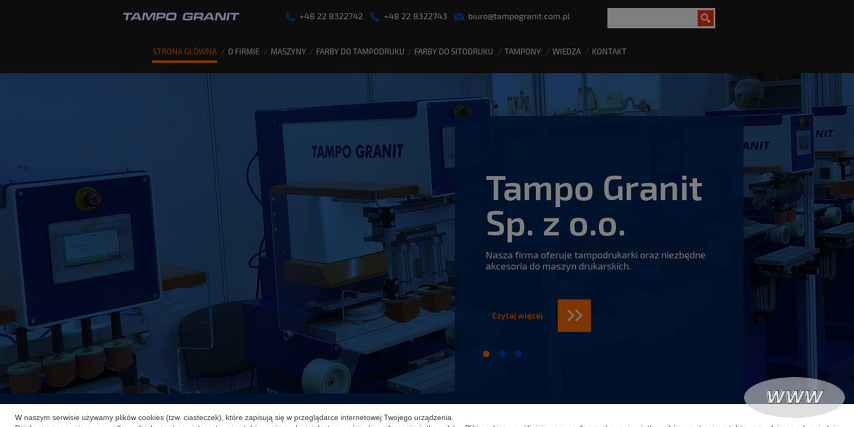Click the cookies notice starting with 'W naszym serwisie'

[x=234, y=418]
